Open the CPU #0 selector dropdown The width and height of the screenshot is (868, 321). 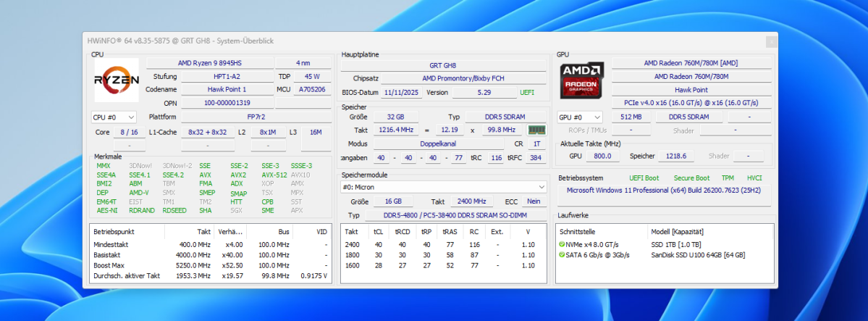click(x=114, y=117)
